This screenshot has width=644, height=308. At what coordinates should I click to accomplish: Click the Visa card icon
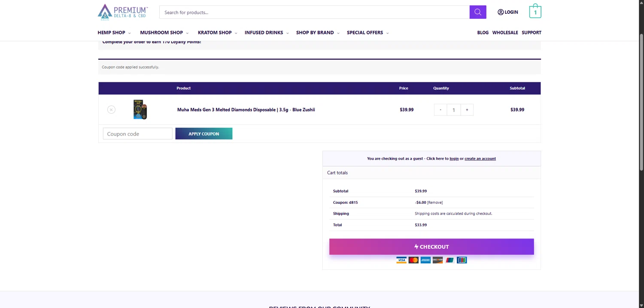click(x=401, y=260)
